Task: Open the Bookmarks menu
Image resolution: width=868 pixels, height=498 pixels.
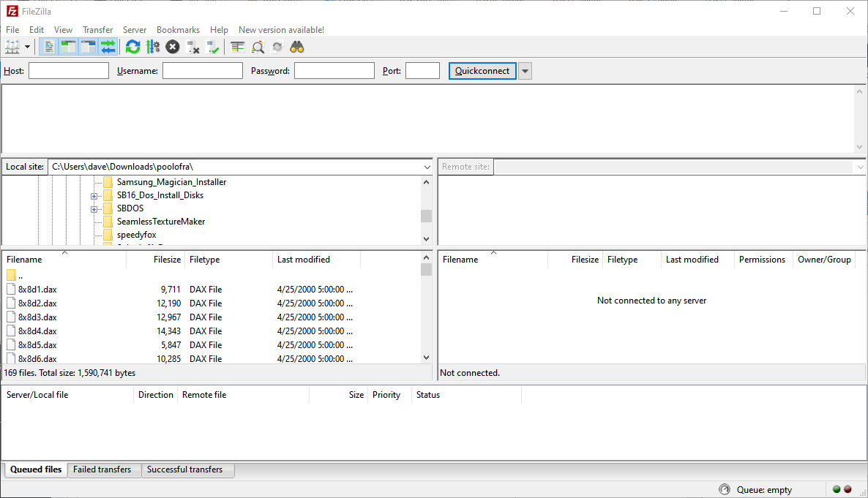Action: point(179,30)
